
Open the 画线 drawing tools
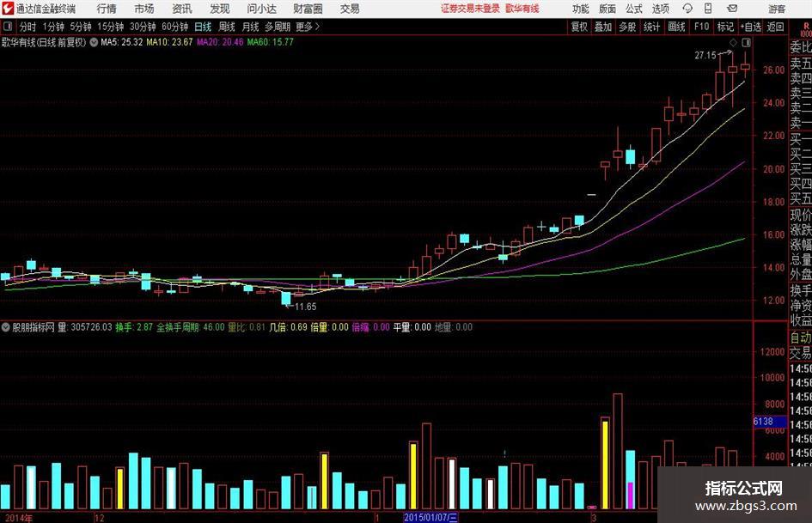pyautogui.click(x=676, y=27)
